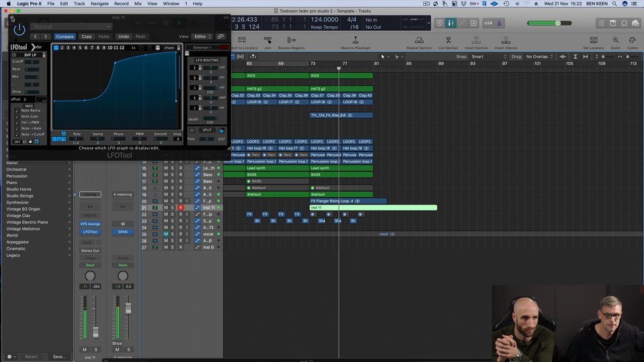This screenshot has height=362, width=644.
Task: Open the Track menu
Action: click(79, 4)
